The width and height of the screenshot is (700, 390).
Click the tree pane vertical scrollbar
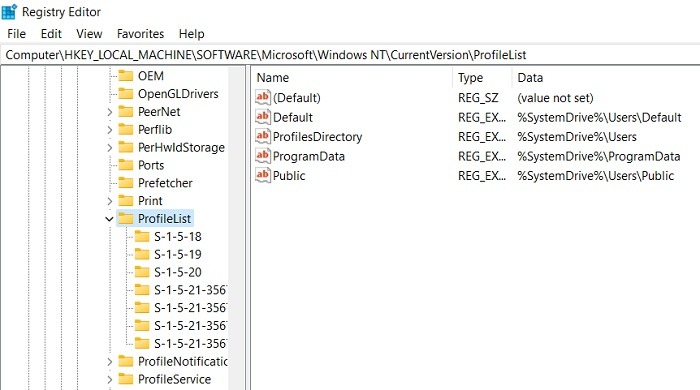click(x=237, y=228)
